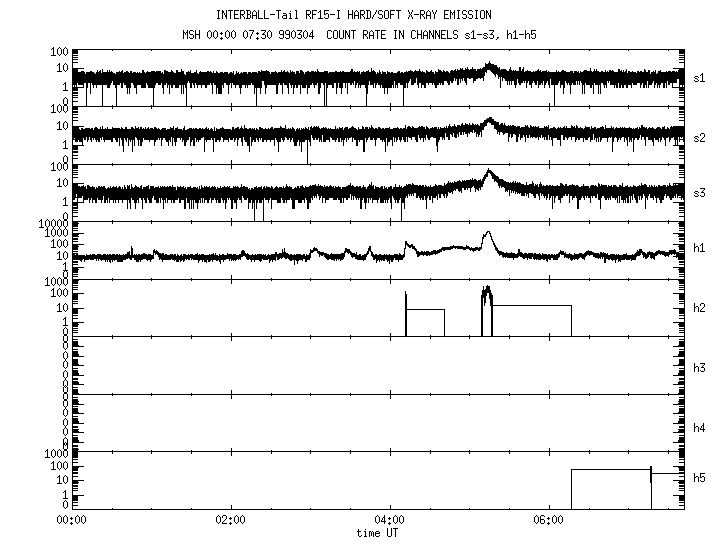Click the h2 channel label
This screenshot has width=720, height=550.
point(698,308)
